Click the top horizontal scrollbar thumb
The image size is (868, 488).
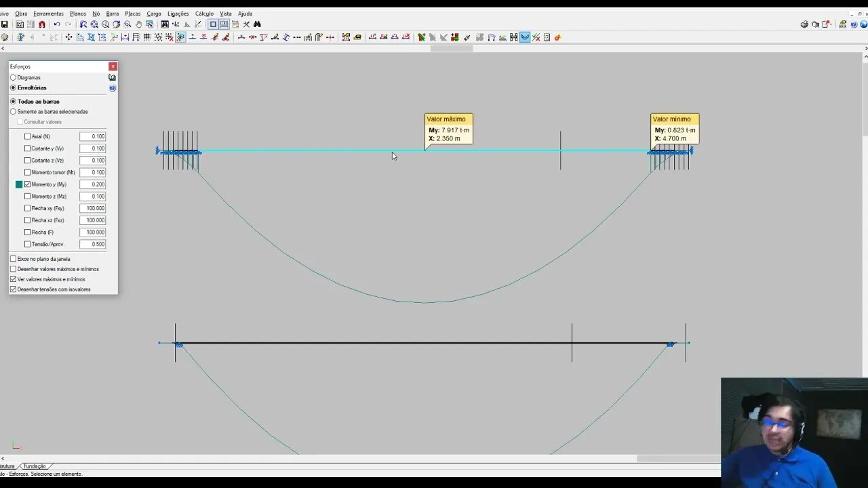452,48
